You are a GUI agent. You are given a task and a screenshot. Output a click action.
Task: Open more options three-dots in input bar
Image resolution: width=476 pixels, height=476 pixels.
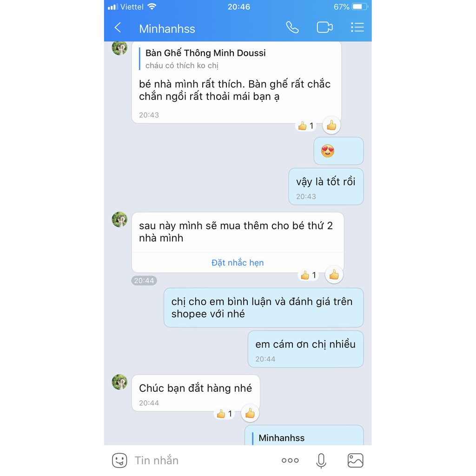pos(290,461)
